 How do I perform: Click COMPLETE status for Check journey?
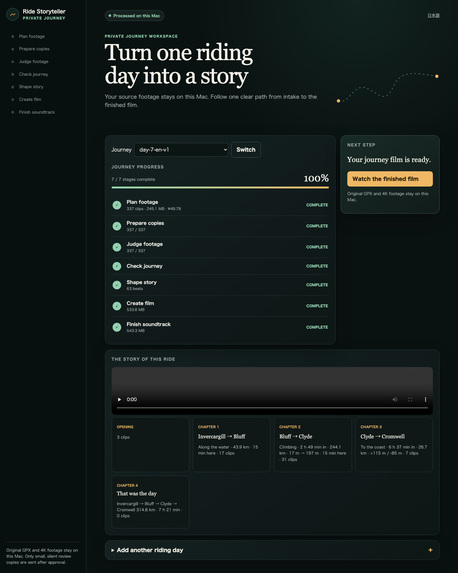[317, 266]
